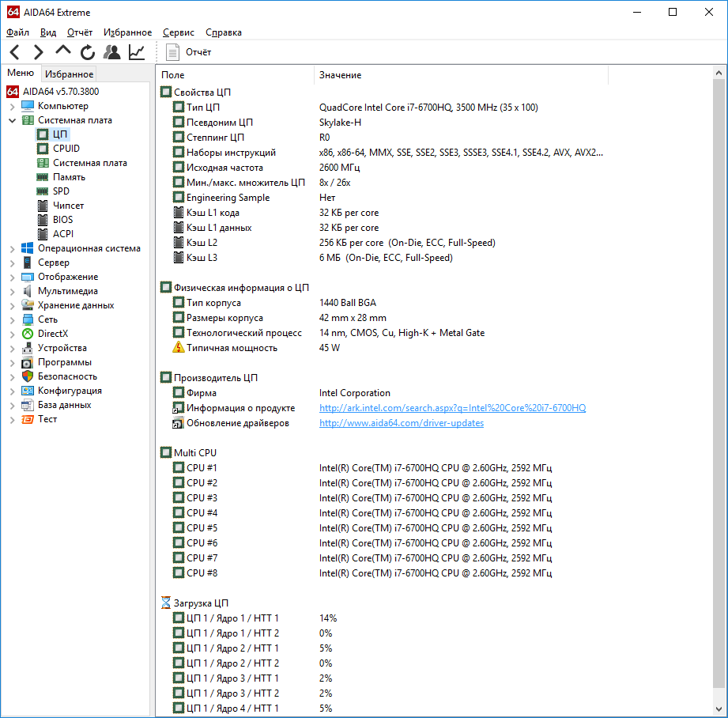This screenshot has height=718, width=728.
Task: Select the Память memory module icon
Action: (42, 177)
